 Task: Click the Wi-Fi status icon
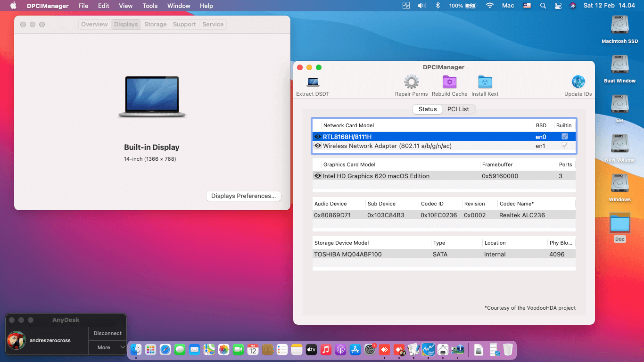coord(490,6)
